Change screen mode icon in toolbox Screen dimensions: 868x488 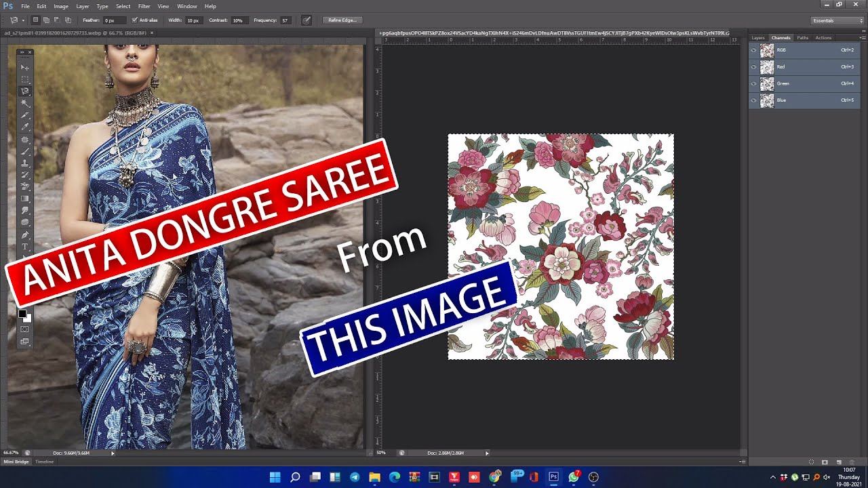pos(25,342)
